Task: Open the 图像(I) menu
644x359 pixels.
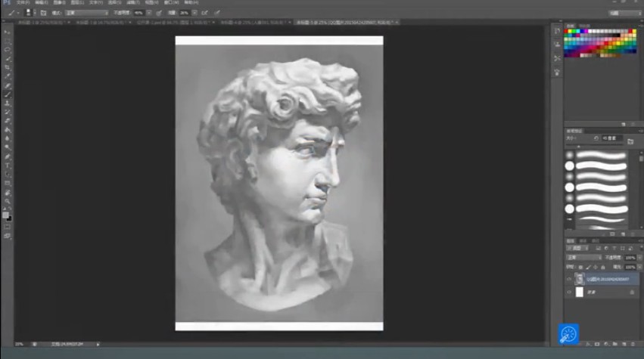Action: click(60, 2)
